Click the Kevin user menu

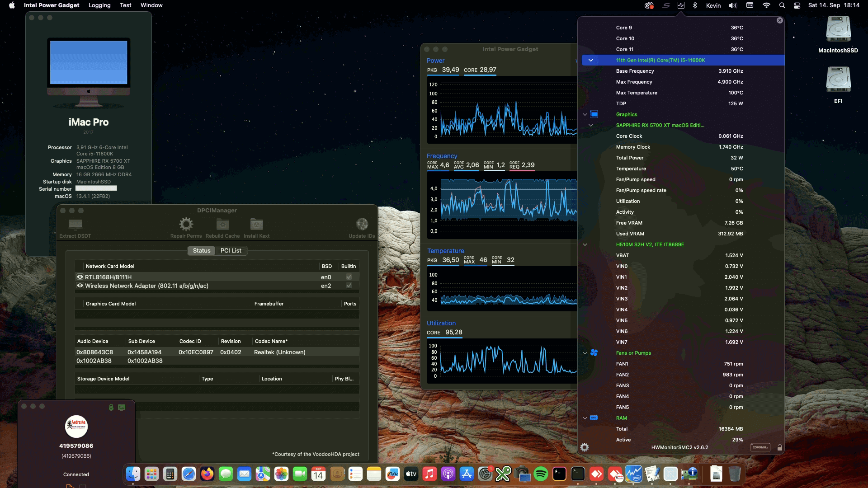(x=713, y=5)
